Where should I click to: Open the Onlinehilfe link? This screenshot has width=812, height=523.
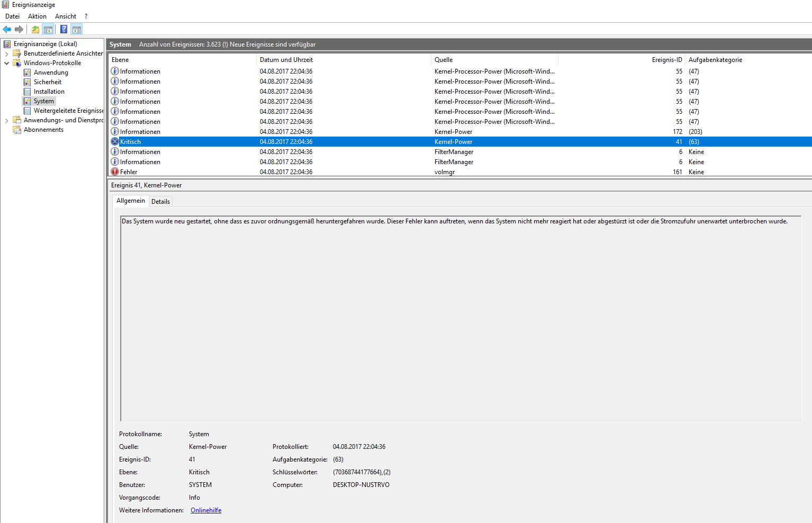(206, 510)
